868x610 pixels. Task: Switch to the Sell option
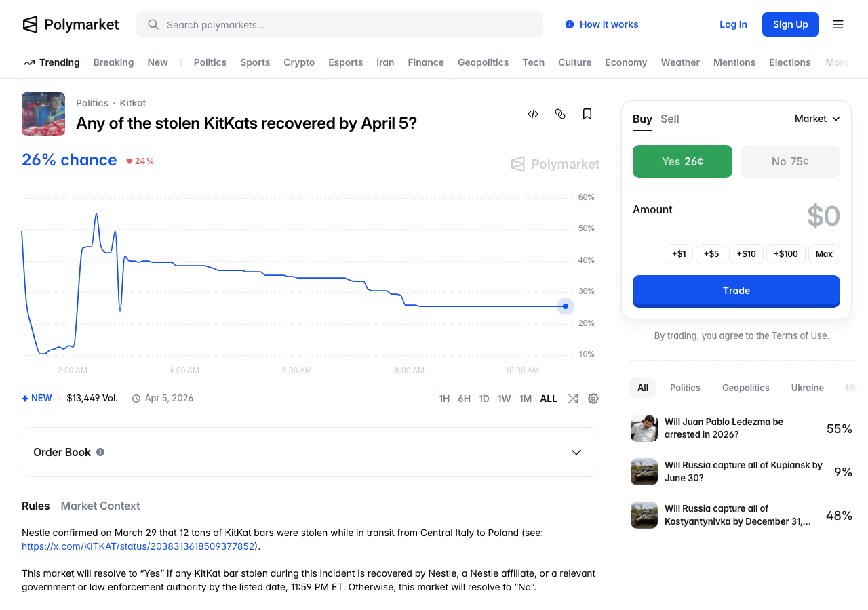[x=669, y=119]
